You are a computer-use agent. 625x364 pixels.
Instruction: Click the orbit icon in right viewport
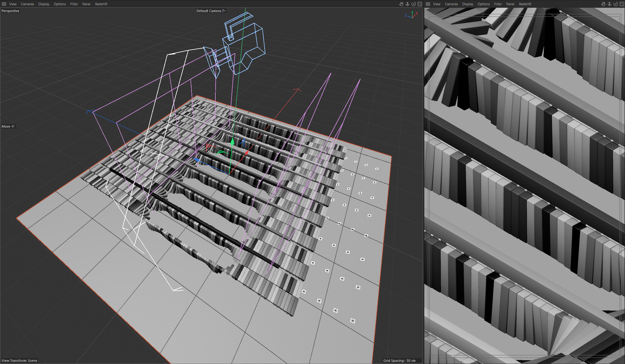point(616,4)
